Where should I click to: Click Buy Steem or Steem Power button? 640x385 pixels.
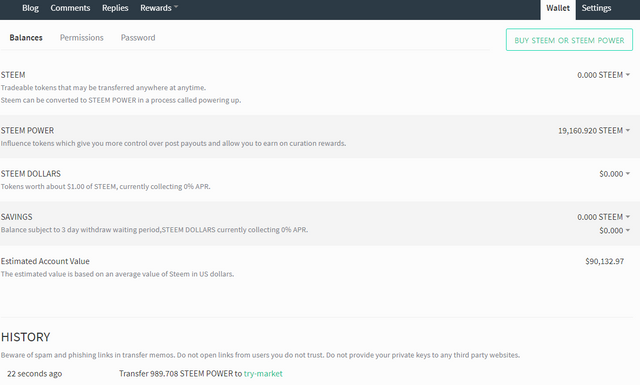(x=569, y=40)
